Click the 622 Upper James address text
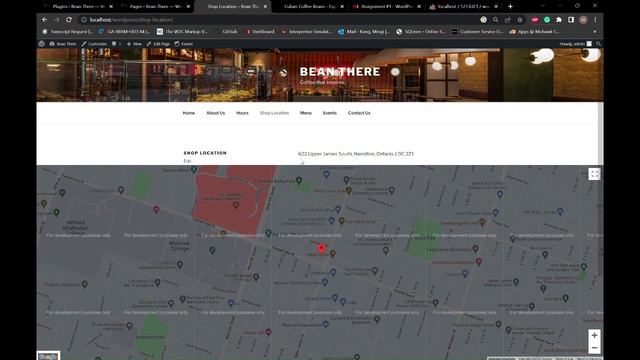640x360 pixels. 356,154
